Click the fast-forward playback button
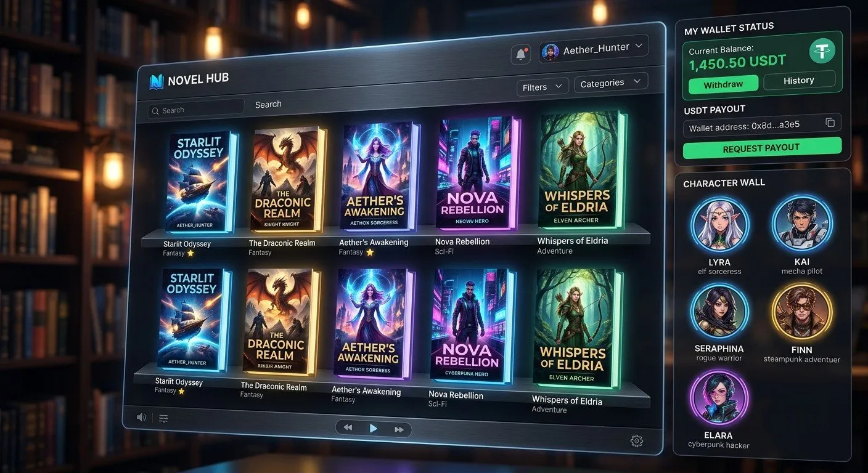The height and width of the screenshot is (473, 868). [x=399, y=429]
